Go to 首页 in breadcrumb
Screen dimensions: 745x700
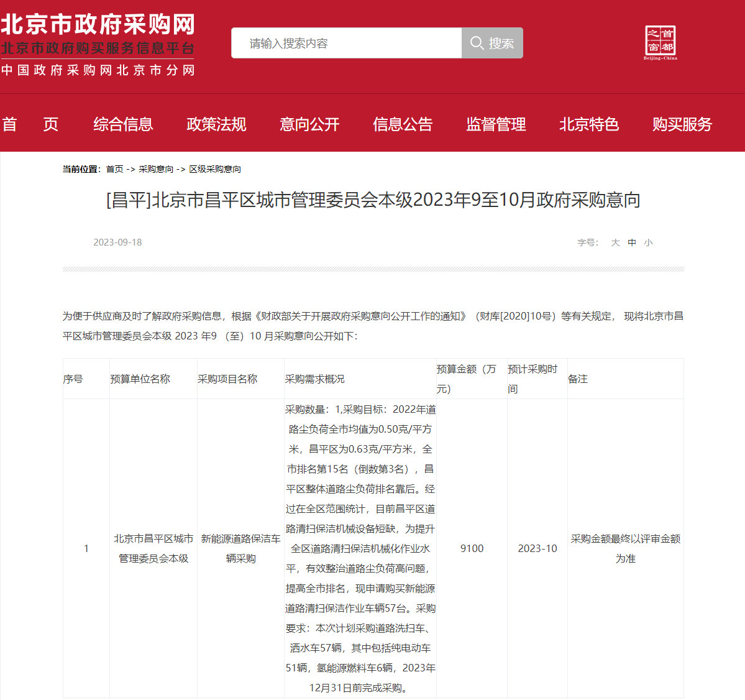(114, 169)
